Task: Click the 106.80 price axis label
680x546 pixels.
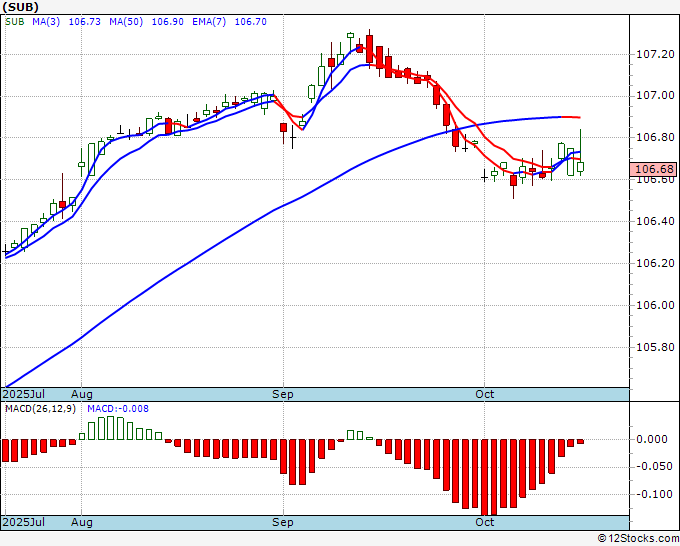Action: click(x=655, y=137)
